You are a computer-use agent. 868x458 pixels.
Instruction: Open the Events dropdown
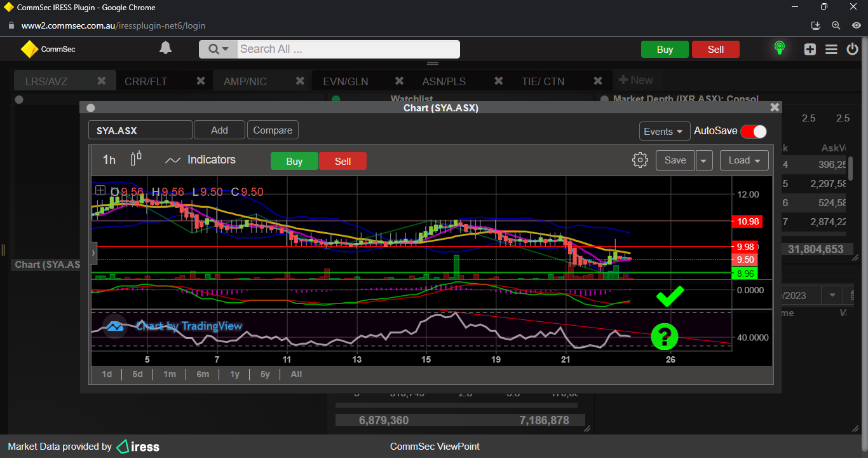[664, 131]
